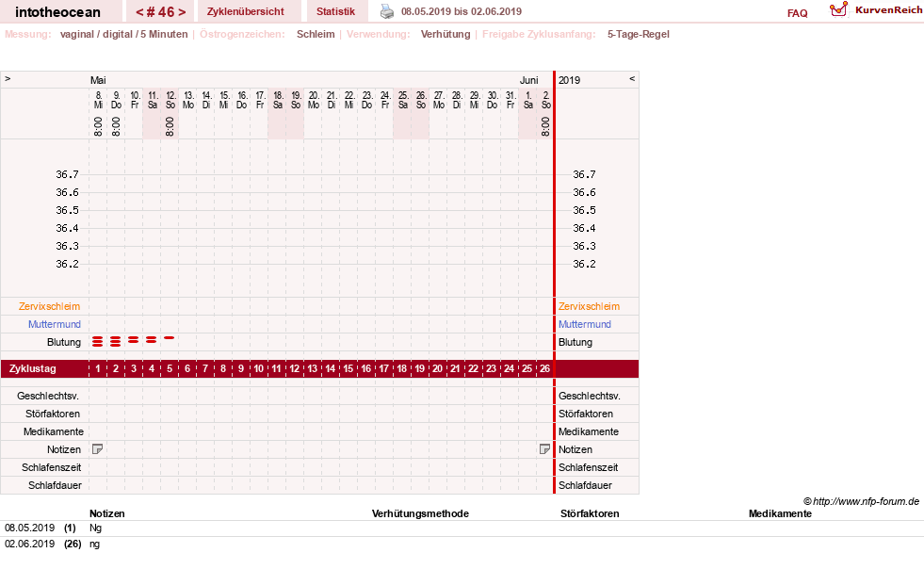The image size is (924, 569).
Task: Select cycle day 14 in the Zyklustag row
Action: pos(330,368)
